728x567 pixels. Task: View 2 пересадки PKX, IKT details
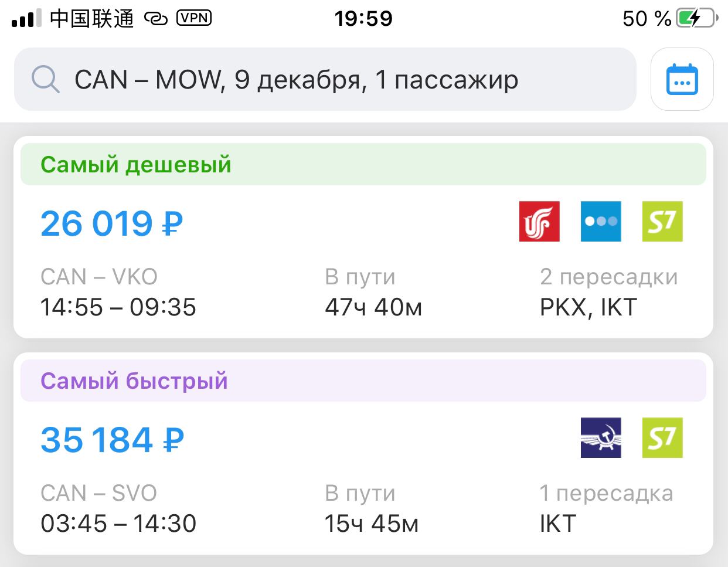click(608, 292)
